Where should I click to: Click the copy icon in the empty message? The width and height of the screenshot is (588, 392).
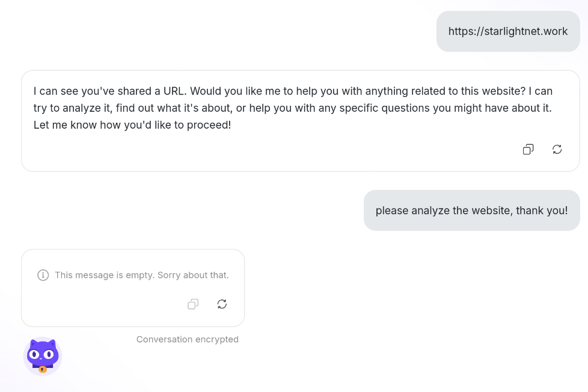193,304
